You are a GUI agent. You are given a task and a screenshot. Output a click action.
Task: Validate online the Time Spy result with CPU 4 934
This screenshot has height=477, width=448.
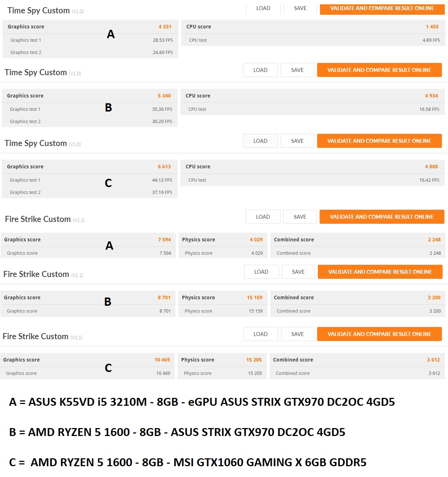pyautogui.click(x=379, y=70)
